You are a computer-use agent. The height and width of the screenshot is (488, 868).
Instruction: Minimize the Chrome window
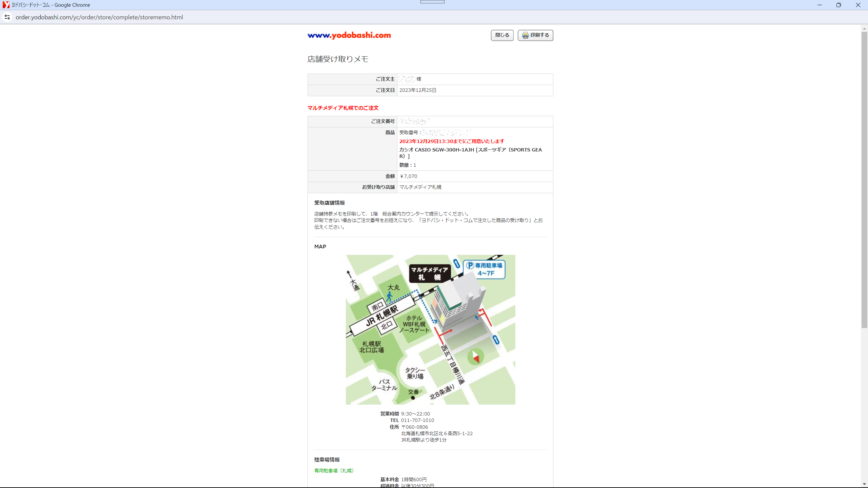point(820,5)
